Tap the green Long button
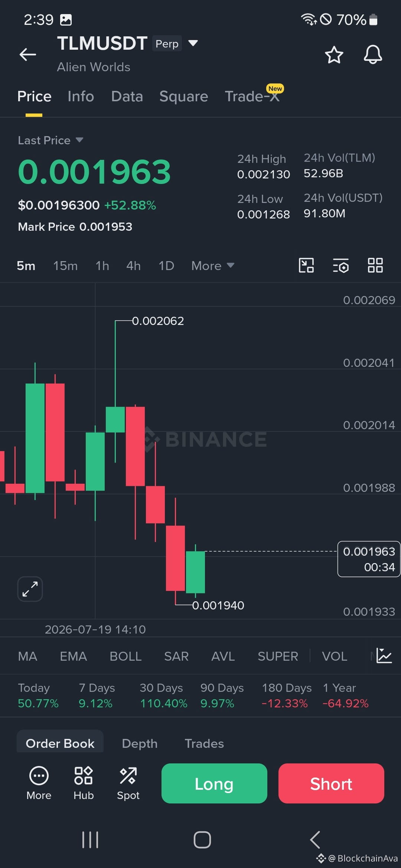The image size is (401, 868). coord(214,783)
